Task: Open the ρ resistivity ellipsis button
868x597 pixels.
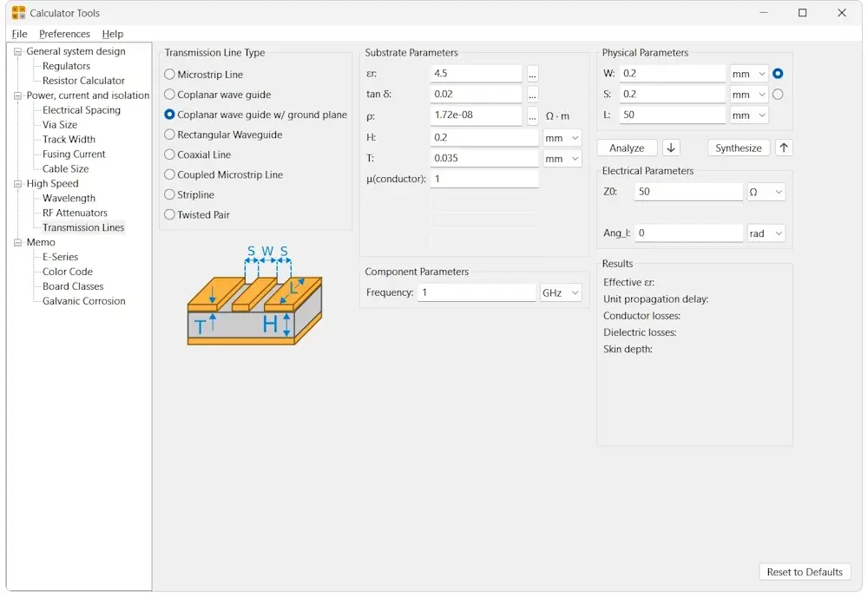Action: [533, 115]
